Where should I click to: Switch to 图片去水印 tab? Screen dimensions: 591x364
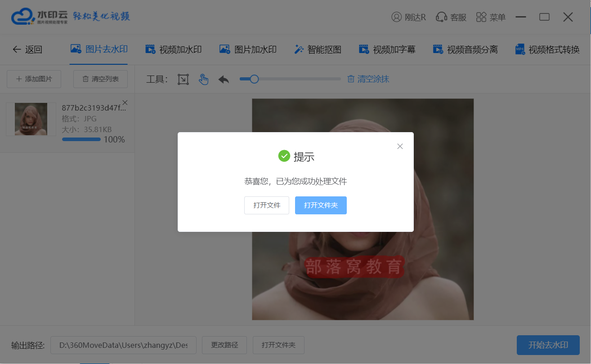pos(99,49)
